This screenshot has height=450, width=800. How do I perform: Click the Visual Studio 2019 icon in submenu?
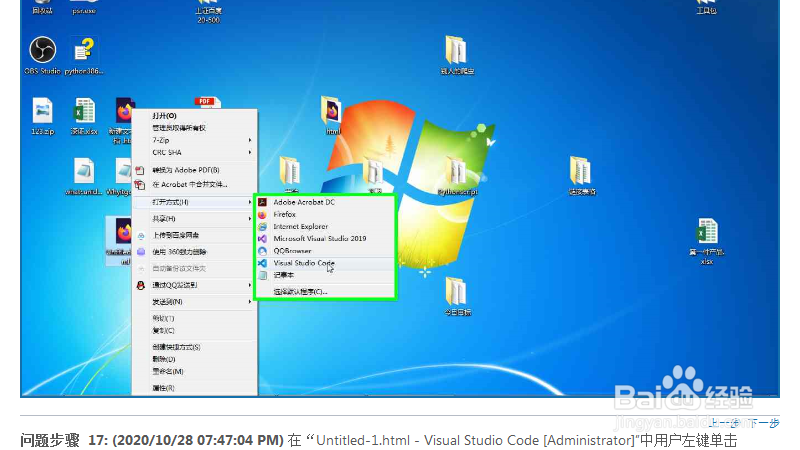[x=262, y=238]
